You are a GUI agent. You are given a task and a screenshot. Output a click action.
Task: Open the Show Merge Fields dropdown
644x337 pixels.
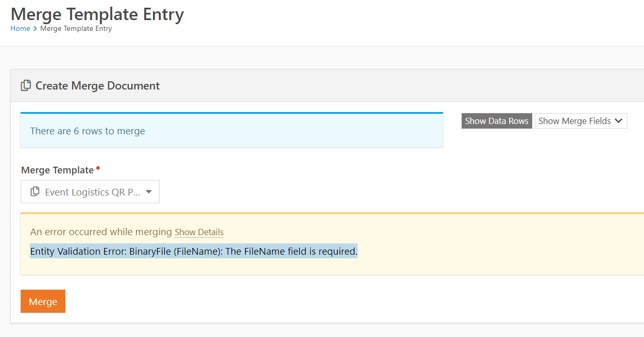pos(581,121)
